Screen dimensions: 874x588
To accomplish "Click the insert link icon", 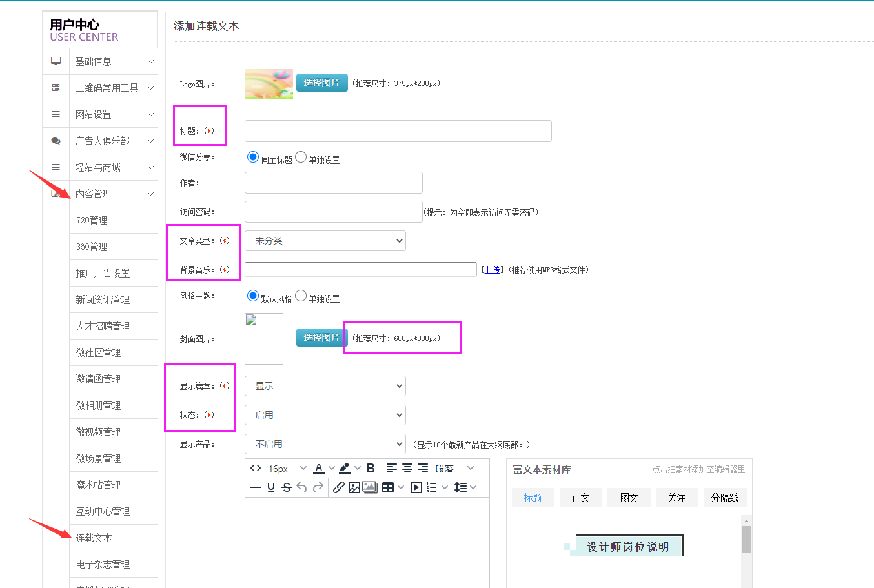I will point(338,487).
